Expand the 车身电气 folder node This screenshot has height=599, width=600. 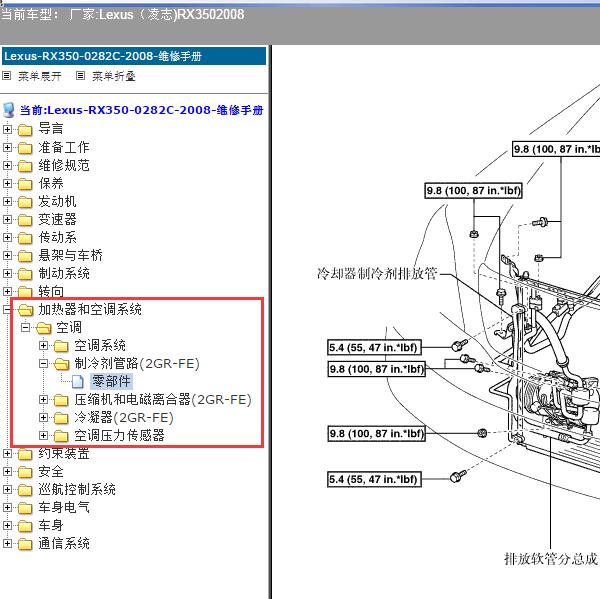pos(7,507)
